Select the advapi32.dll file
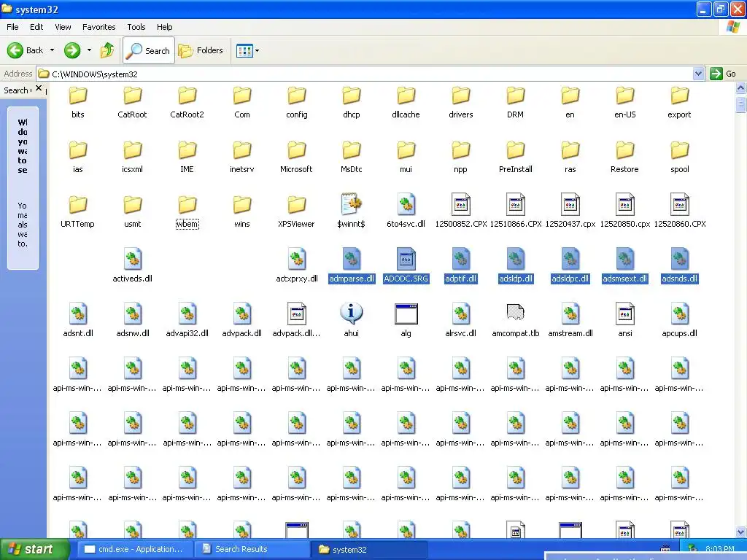Screen dimensions: 747x560 tap(187, 320)
